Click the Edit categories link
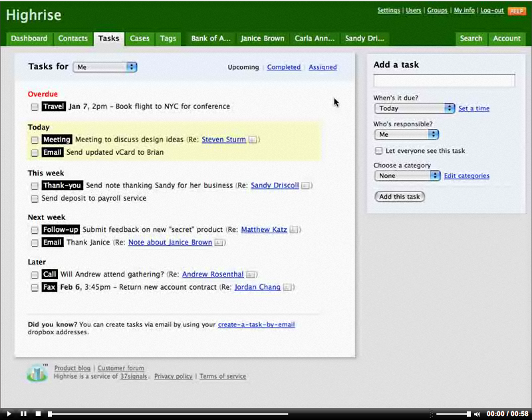Image resolution: width=532 pixels, height=420 pixels. coord(467,176)
